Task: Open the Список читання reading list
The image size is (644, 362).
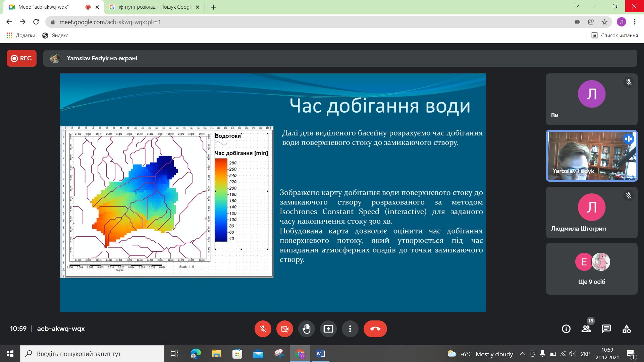Action: point(614,36)
